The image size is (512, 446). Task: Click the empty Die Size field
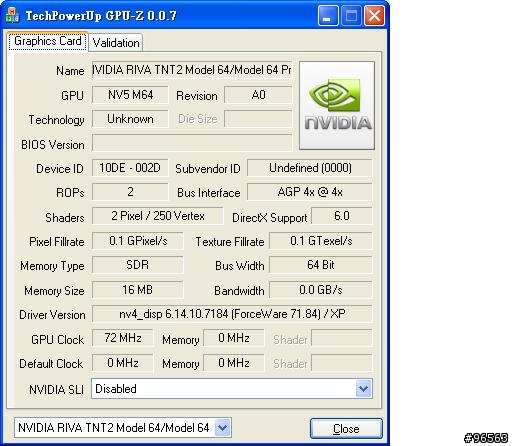258,119
